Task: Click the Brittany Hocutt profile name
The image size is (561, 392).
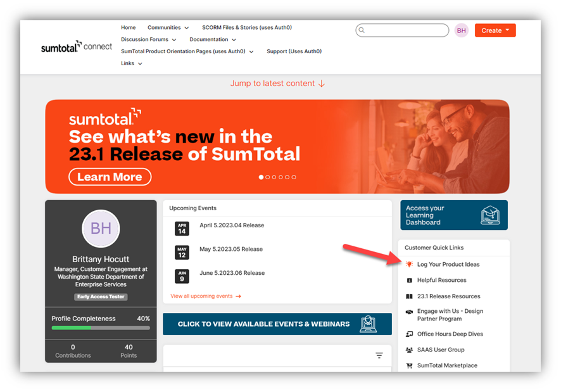Action: 101,259
